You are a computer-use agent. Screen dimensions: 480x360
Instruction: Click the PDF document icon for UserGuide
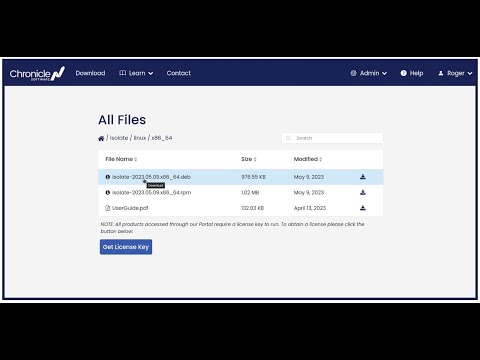click(x=108, y=208)
